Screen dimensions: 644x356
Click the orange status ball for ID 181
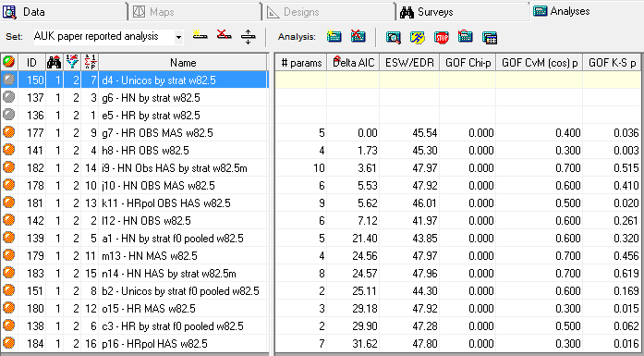pyautogui.click(x=8, y=203)
